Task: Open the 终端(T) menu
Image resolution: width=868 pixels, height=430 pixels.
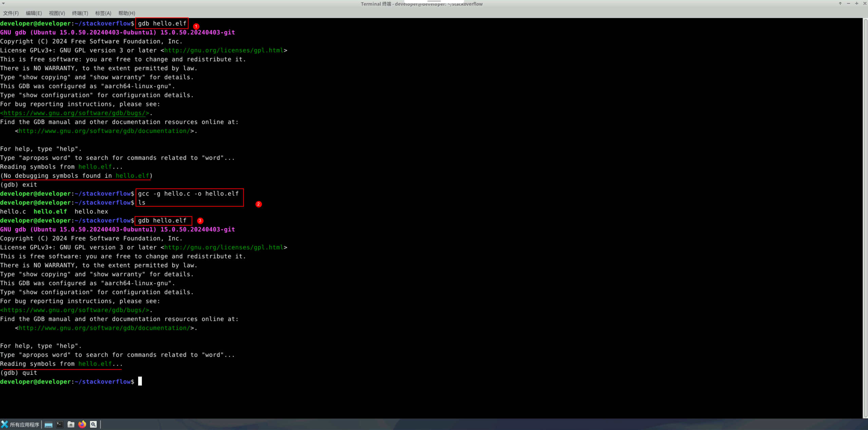Action: coord(80,13)
